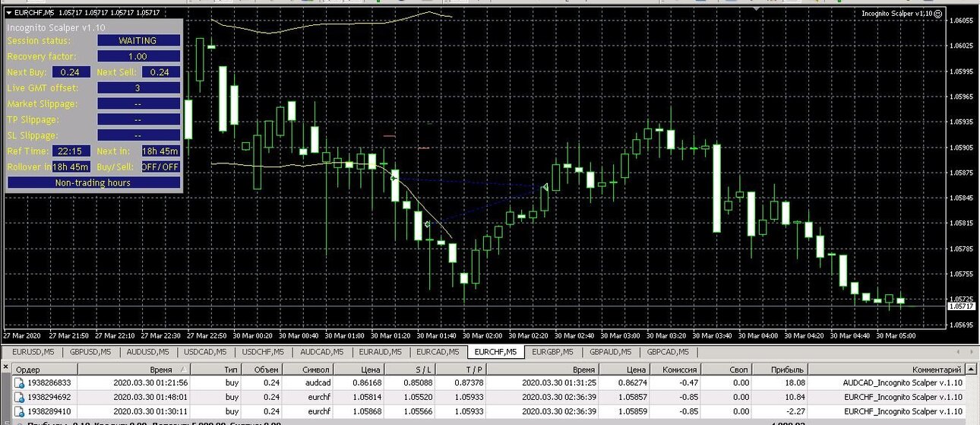Click the Non-trading hours banner
The height and width of the screenshot is (425, 980).
coord(93,182)
